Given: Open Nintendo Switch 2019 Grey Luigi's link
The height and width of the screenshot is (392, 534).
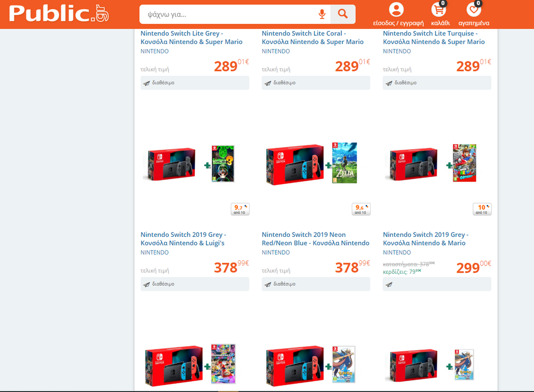Looking at the screenshot, I should click(x=183, y=239).
